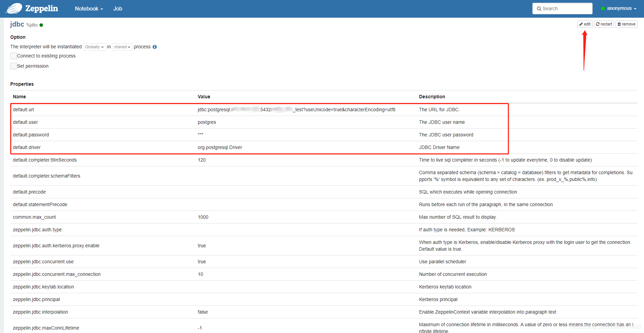644x333 pixels.
Task: Select zeppelin.jdbc.auth.kerberos.proxy.enable property name
Action: point(56,246)
